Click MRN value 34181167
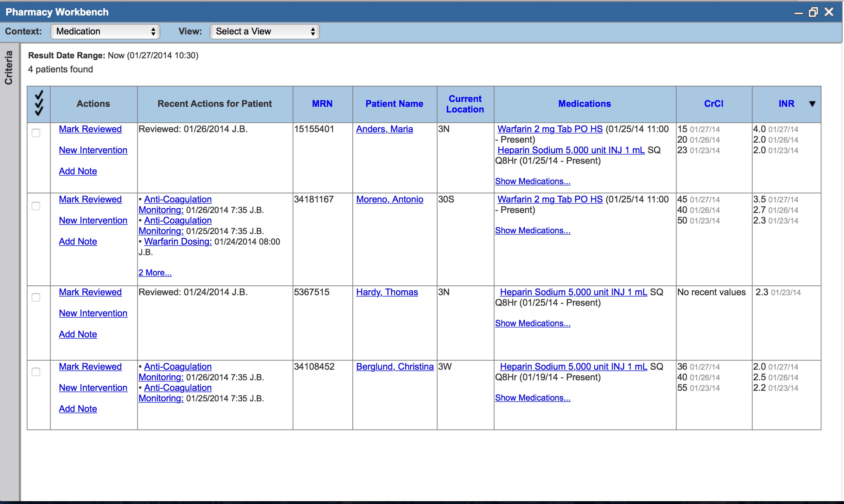The image size is (844, 504). click(314, 200)
